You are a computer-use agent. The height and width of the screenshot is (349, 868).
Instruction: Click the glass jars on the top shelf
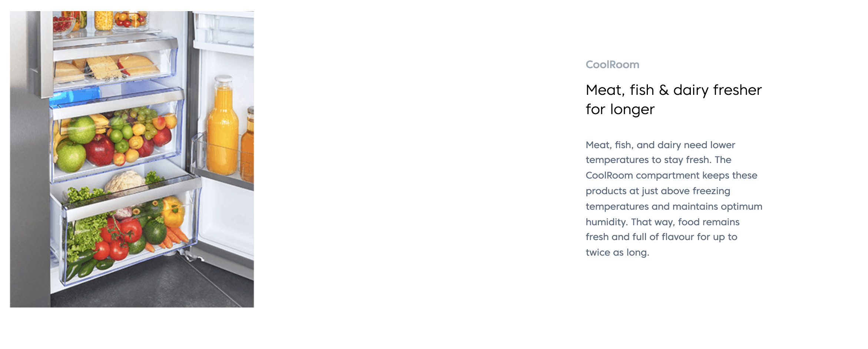(104, 20)
